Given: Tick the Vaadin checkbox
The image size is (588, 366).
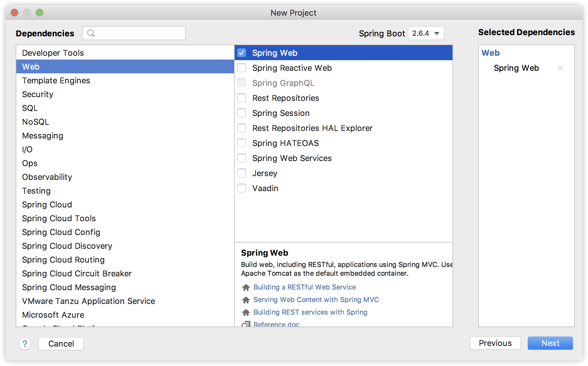Looking at the screenshot, I should 242,188.
